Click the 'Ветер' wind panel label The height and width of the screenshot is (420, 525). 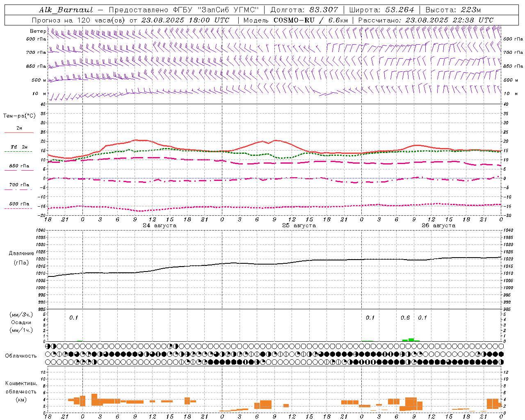click(38, 31)
